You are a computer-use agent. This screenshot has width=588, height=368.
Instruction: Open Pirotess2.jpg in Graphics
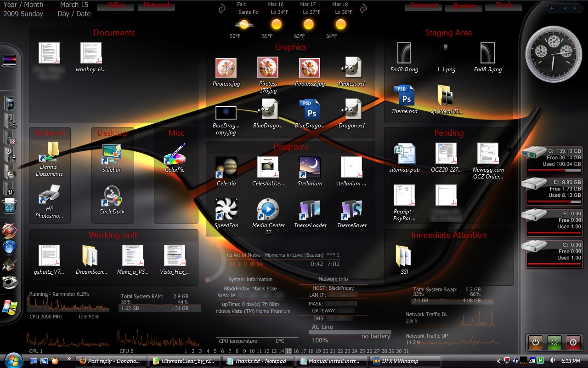(310, 72)
